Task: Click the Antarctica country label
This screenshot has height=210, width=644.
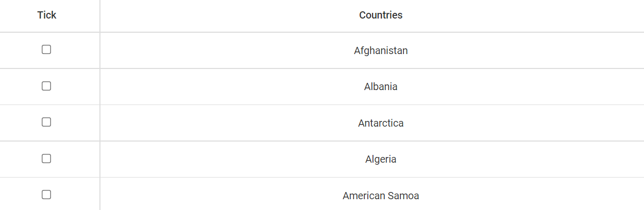Action: point(381,123)
